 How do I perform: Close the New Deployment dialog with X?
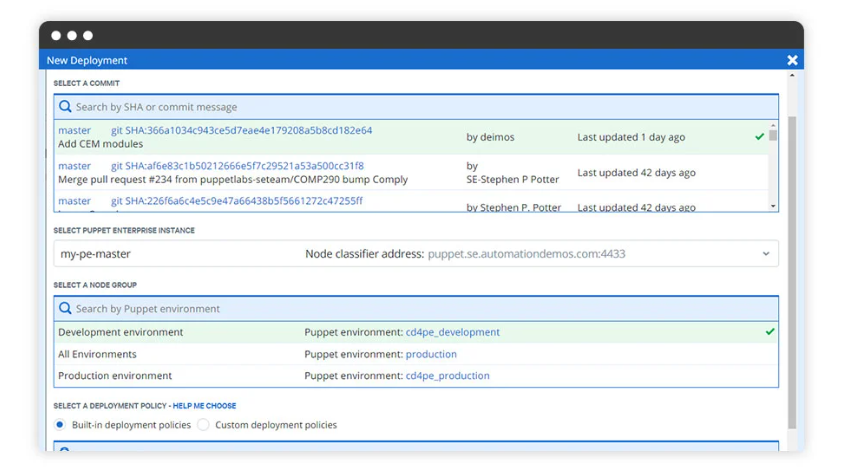[792, 61]
